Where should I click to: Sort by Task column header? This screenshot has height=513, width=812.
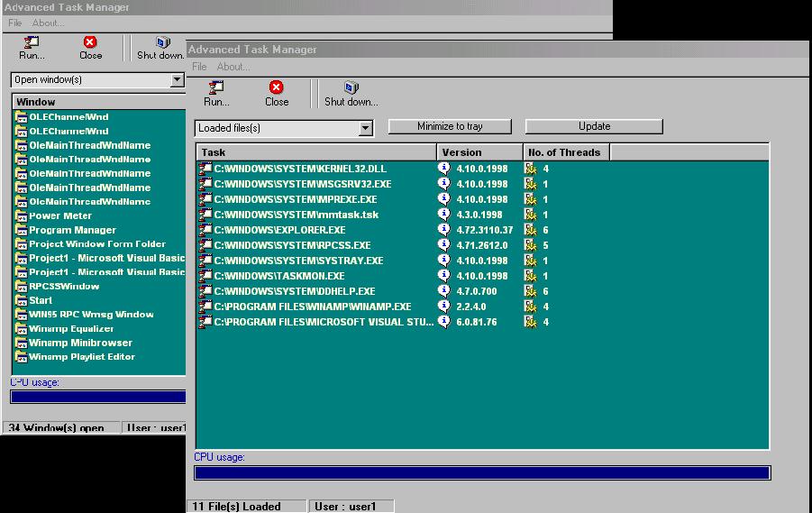click(x=316, y=152)
